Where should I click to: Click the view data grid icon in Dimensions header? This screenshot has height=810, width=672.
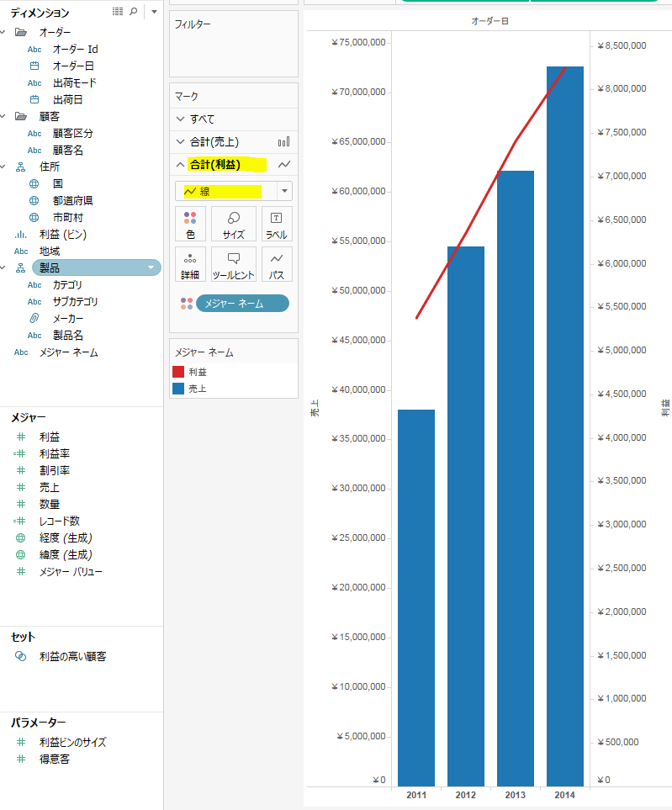[x=118, y=12]
